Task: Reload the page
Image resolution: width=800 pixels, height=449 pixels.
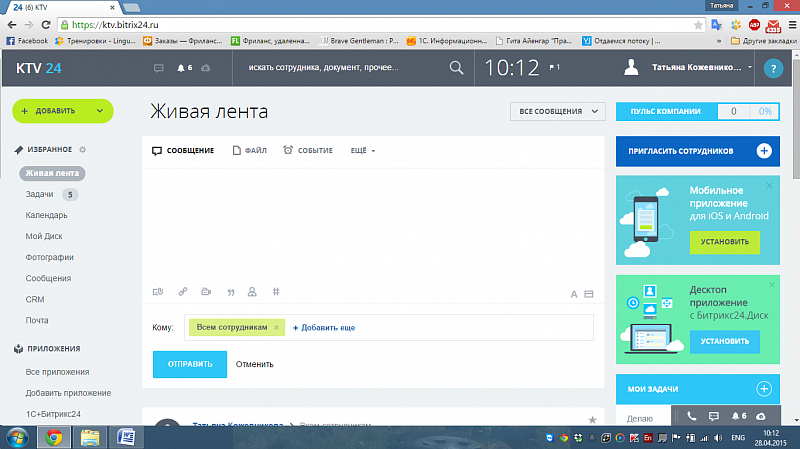Action: [46, 25]
